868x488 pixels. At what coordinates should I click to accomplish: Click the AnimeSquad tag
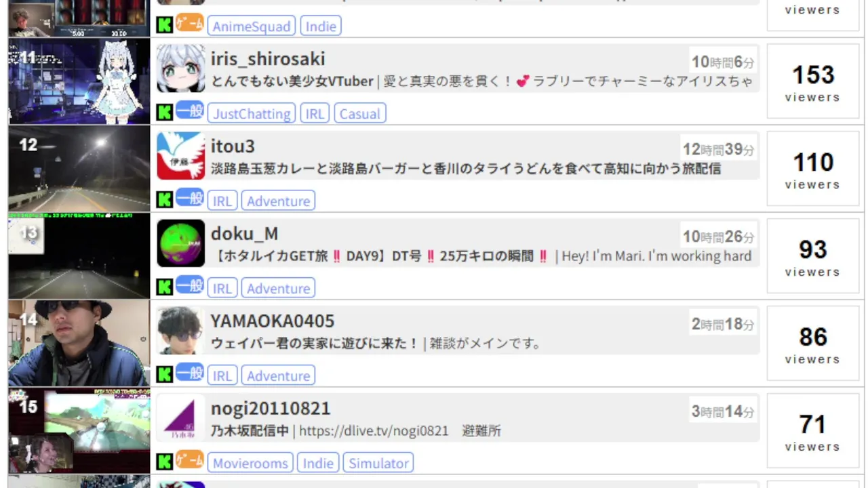[x=252, y=26]
